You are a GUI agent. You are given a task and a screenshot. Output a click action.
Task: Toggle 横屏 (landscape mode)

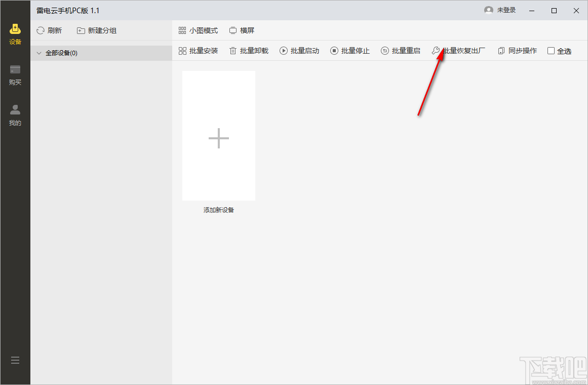(x=242, y=30)
